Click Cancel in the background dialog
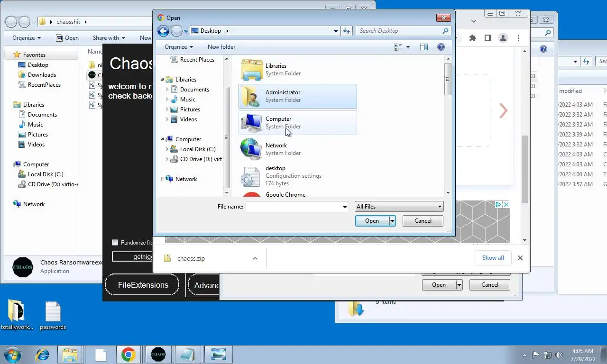 click(x=490, y=285)
